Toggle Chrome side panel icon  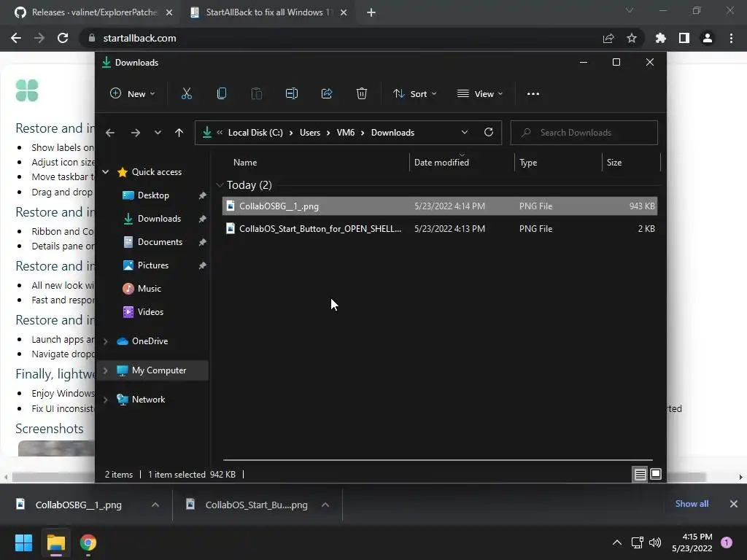click(684, 38)
